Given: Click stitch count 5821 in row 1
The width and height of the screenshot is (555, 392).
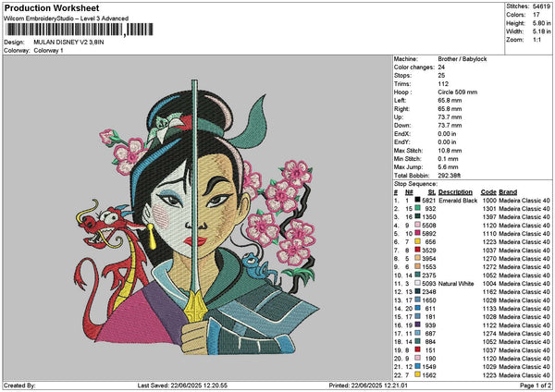Looking at the screenshot, I should click(429, 201).
